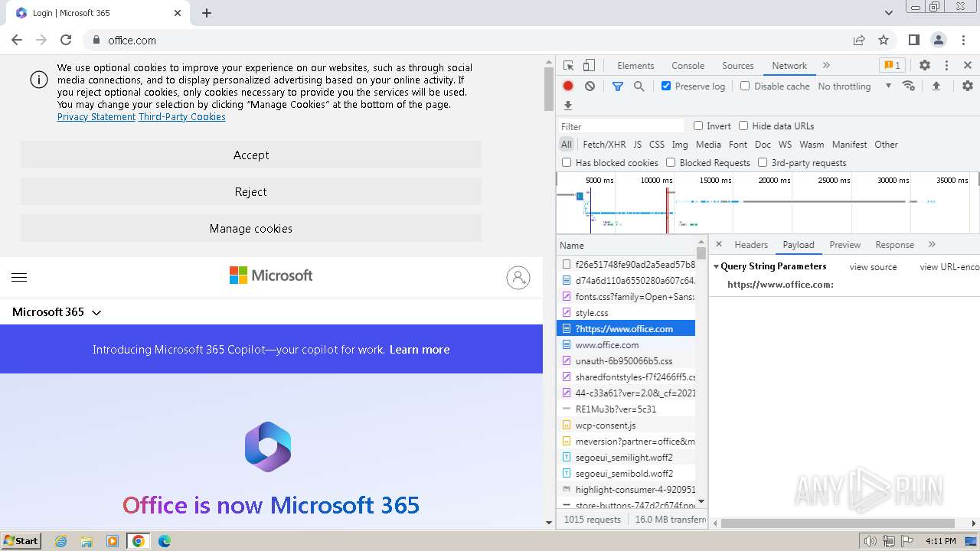This screenshot has width=980, height=551.
Task: Tick checkbox beside f26e51748fe90ad2a5ead57b8 request
Action: (567, 264)
